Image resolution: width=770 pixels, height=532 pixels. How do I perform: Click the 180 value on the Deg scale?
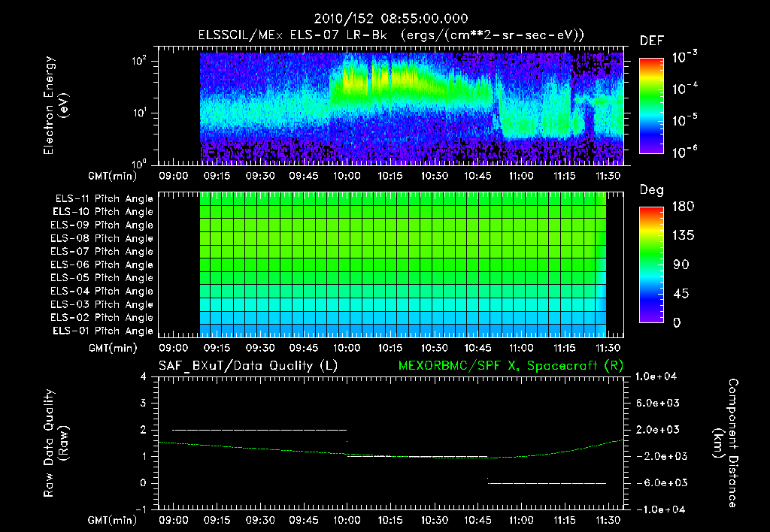point(683,207)
